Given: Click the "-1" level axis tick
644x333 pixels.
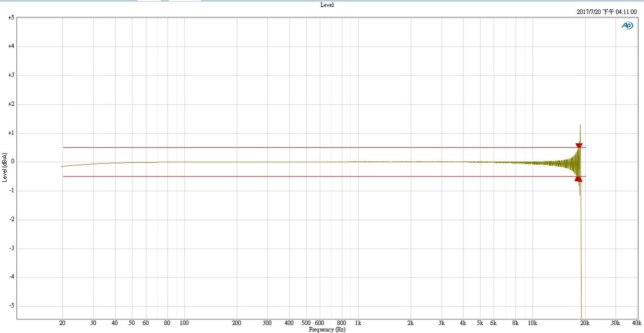Looking at the screenshot, I should (12, 191).
